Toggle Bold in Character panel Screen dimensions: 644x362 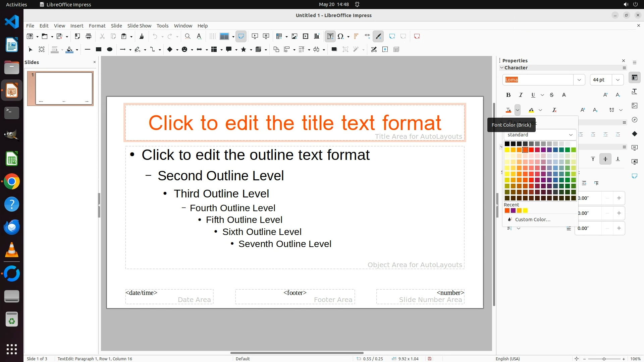point(508,95)
